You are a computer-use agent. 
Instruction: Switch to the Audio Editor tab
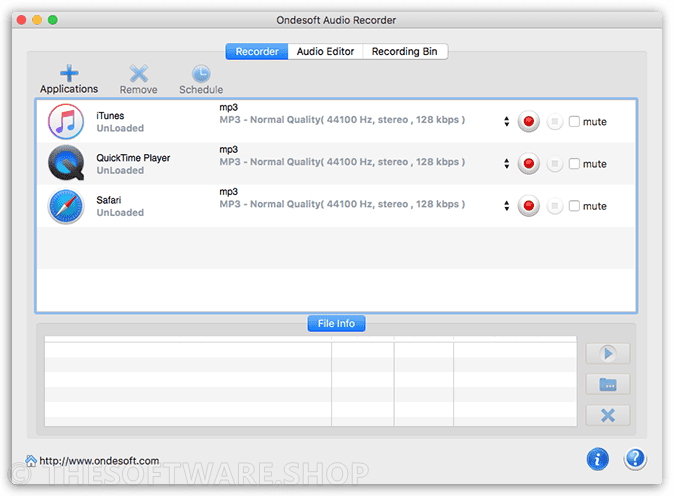point(325,52)
